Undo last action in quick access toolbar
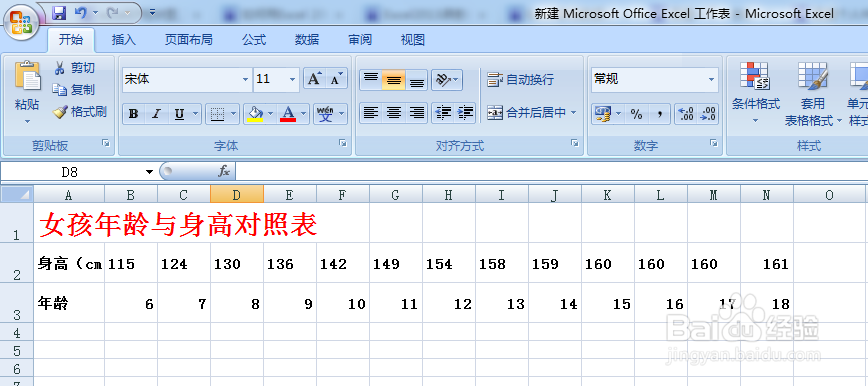 [81, 12]
